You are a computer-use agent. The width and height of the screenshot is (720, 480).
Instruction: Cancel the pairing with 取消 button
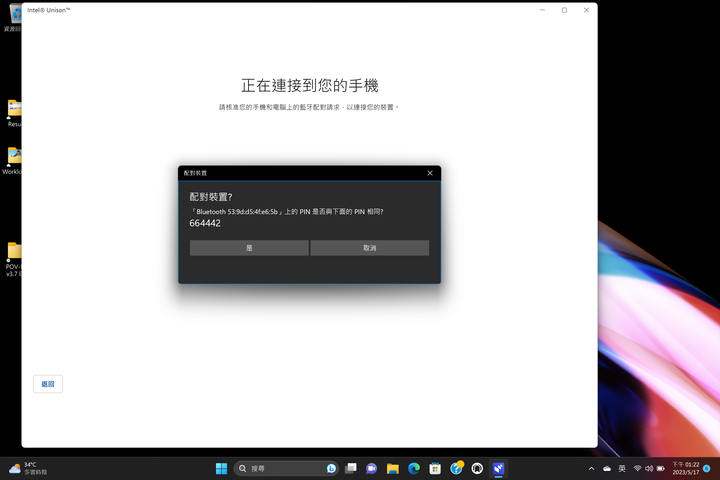pos(370,248)
